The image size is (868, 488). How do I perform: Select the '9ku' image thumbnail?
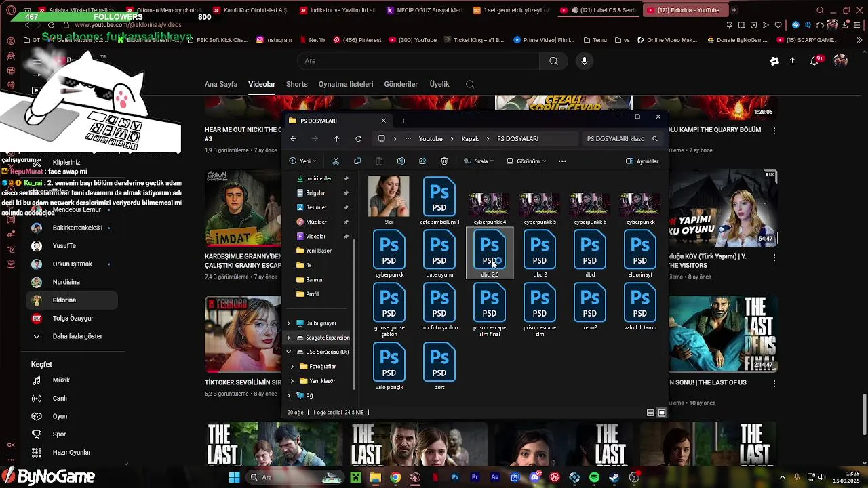click(x=389, y=201)
